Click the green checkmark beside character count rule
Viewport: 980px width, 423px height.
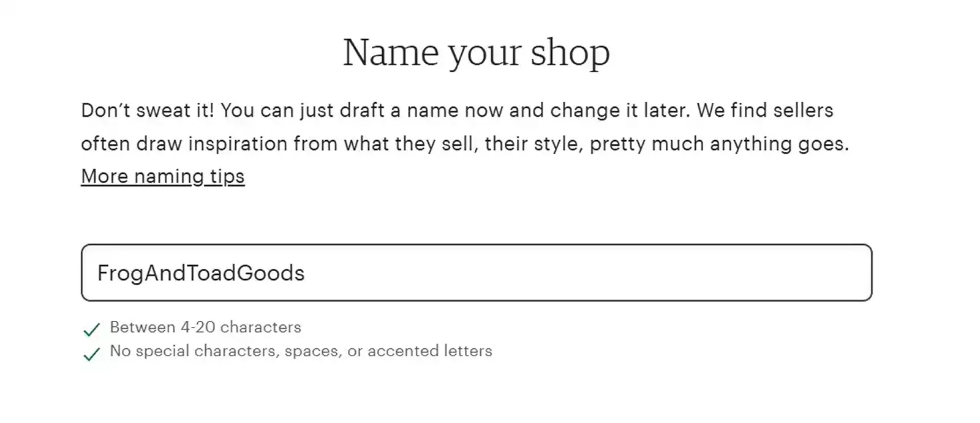(91, 329)
